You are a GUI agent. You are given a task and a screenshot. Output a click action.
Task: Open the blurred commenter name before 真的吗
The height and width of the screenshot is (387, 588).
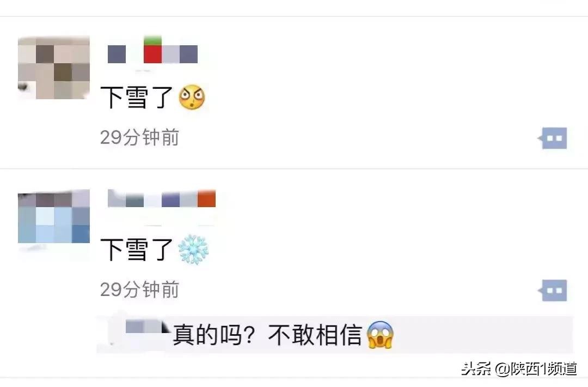point(144,328)
